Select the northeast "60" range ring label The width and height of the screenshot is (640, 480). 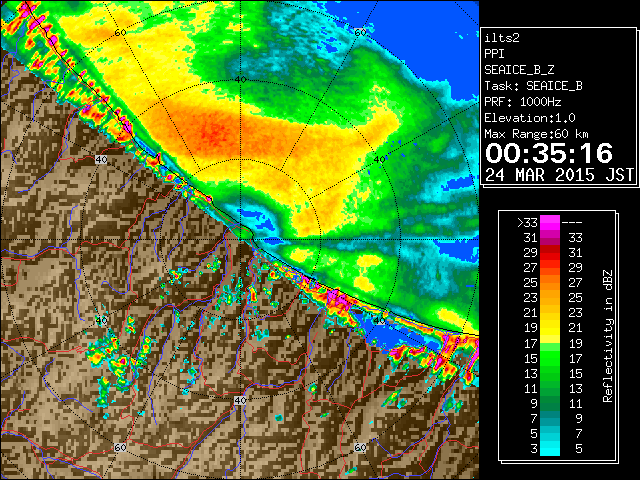pyautogui.click(x=360, y=32)
